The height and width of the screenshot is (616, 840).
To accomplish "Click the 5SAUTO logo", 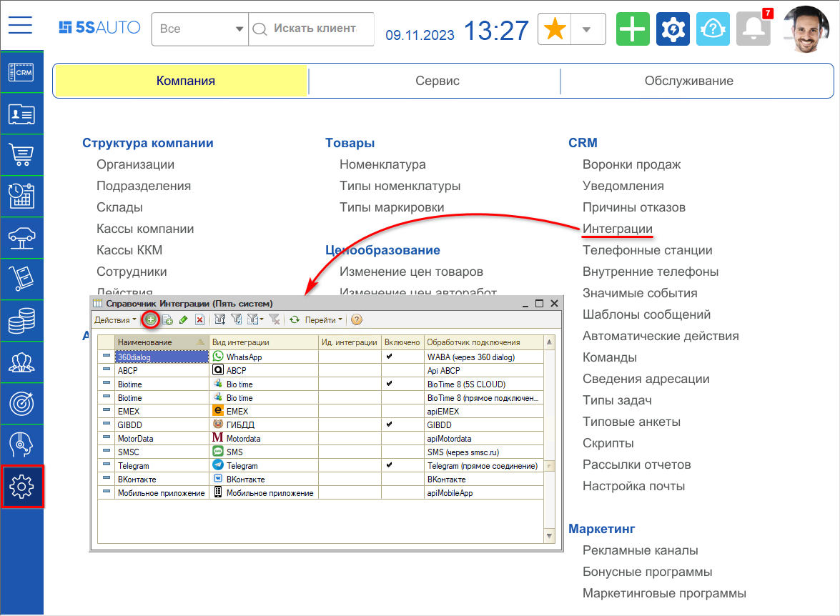I will (99, 27).
